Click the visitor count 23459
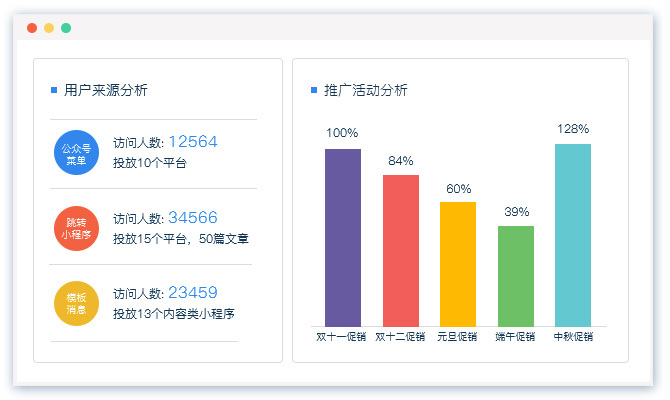Screen dimensions: 670x400 193,292
